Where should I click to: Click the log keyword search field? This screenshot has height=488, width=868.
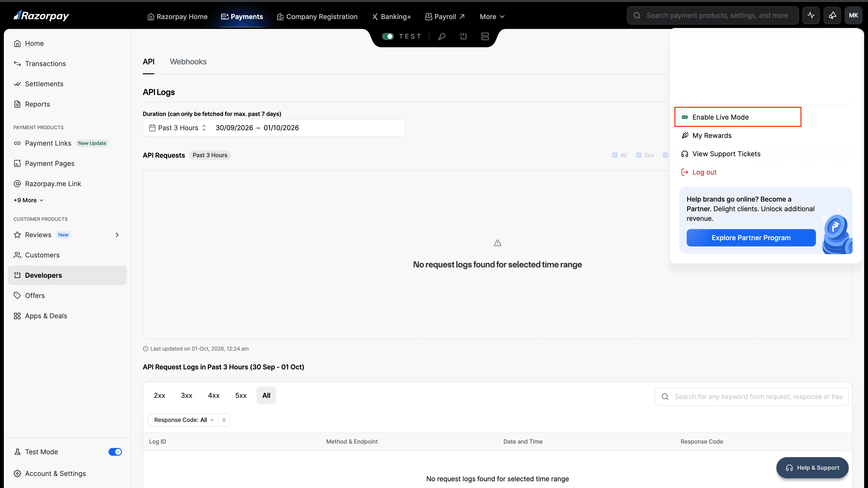click(751, 397)
